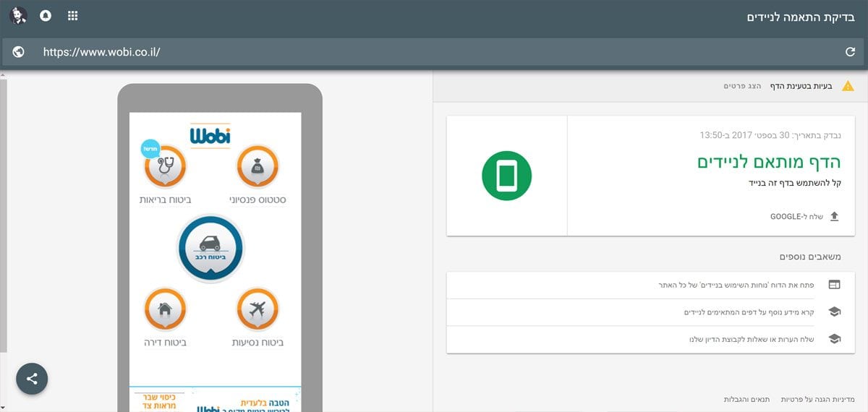
Task: Click graduation cap icon on discussion group row
Action: coord(834,339)
